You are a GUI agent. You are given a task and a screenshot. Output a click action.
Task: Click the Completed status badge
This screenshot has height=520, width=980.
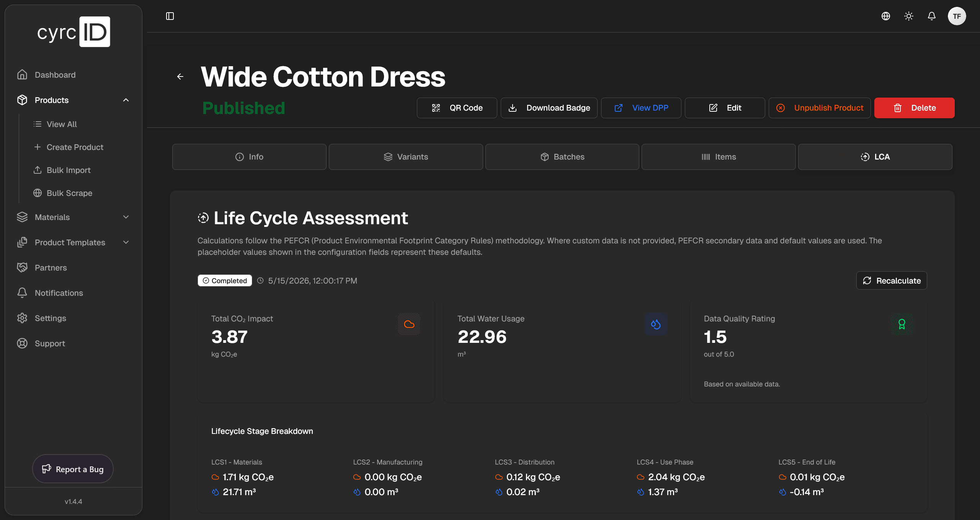pyautogui.click(x=225, y=280)
